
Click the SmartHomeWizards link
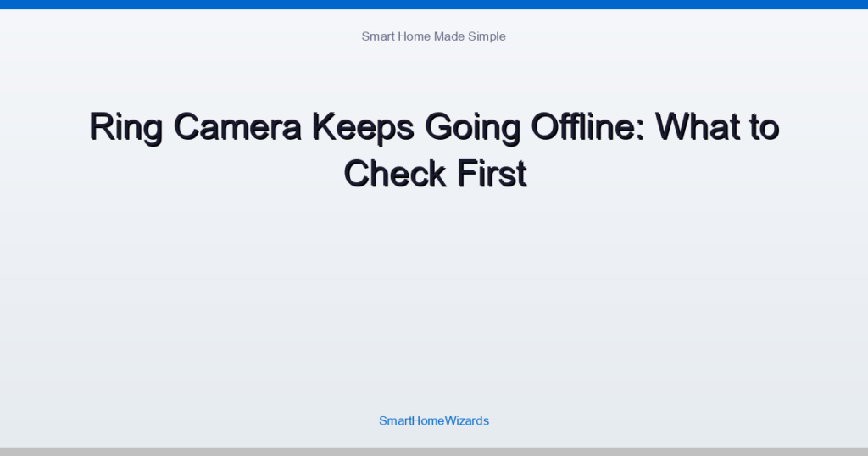(x=433, y=420)
